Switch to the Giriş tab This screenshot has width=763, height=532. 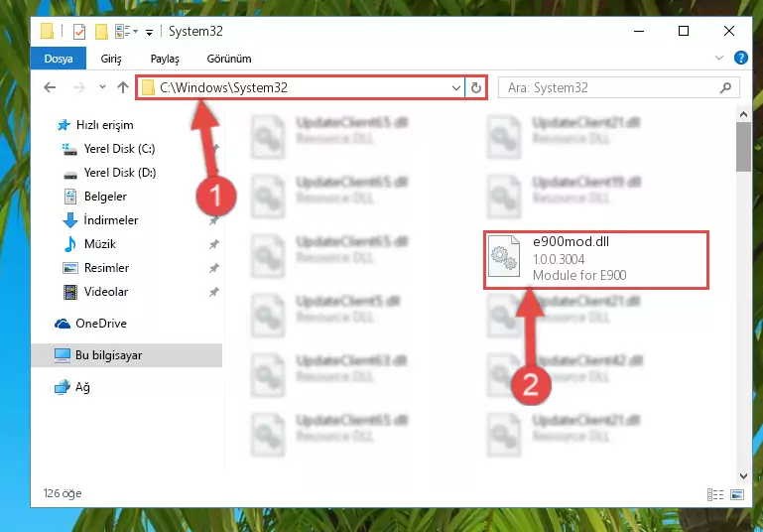(x=111, y=59)
